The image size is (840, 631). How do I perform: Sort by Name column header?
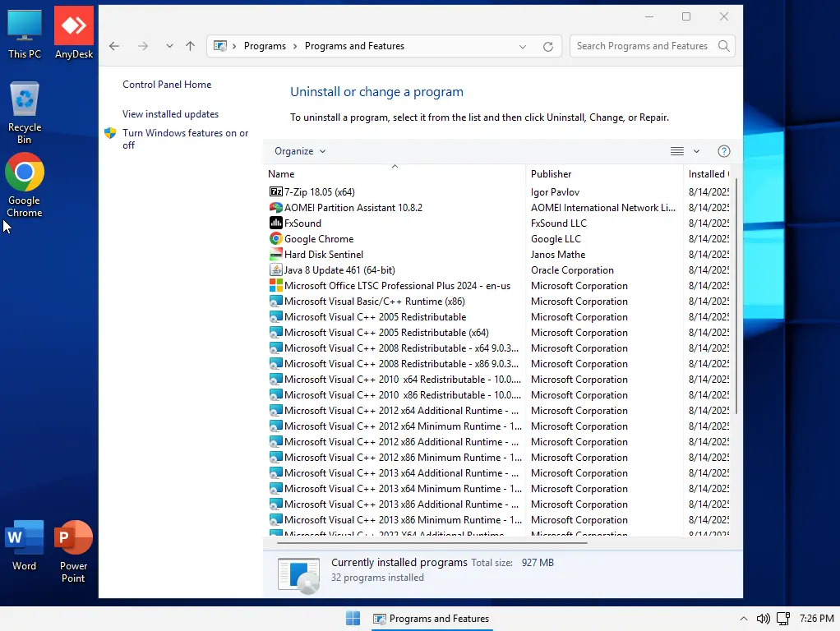(x=395, y=173)
